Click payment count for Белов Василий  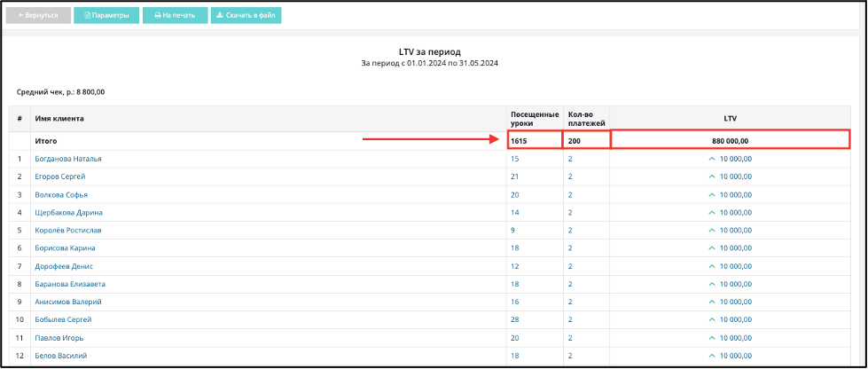click(x=569, y=356)
